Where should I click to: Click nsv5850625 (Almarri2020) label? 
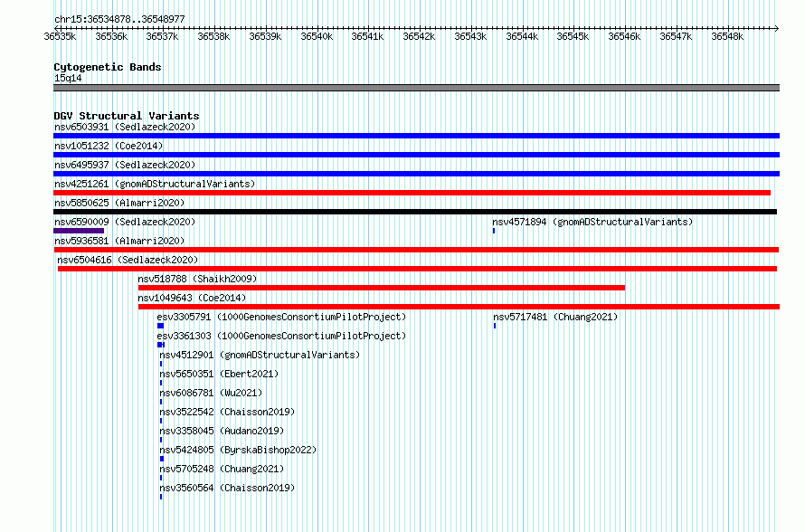pyautogui.click(x=119, y=203)
